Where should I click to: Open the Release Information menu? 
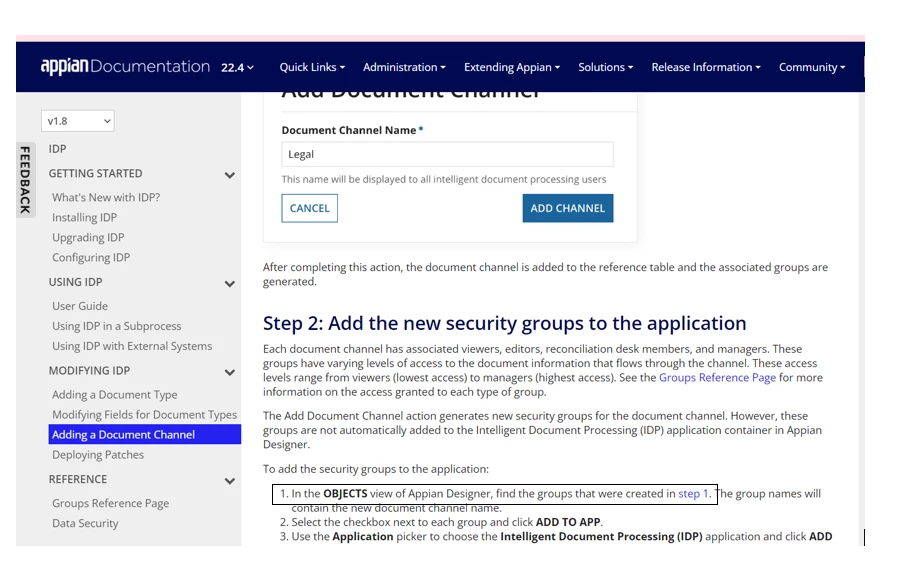tap(706, 67)
